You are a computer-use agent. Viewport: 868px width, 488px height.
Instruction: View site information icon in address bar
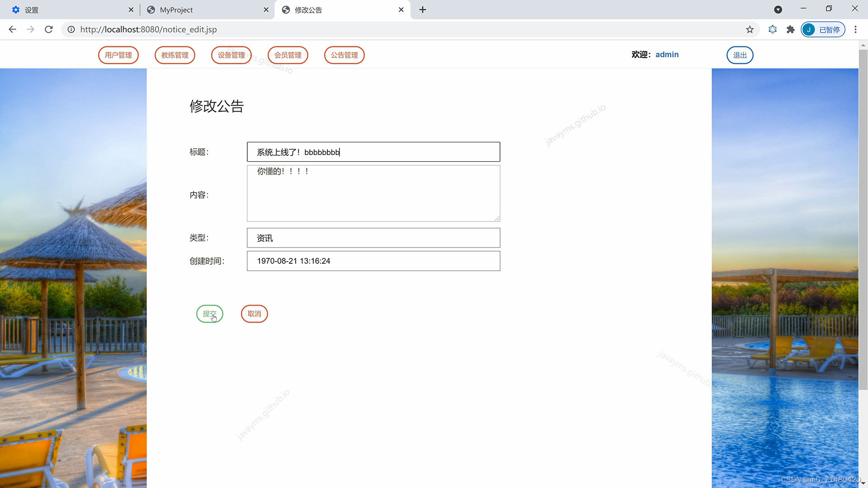(x=71, y=29)
